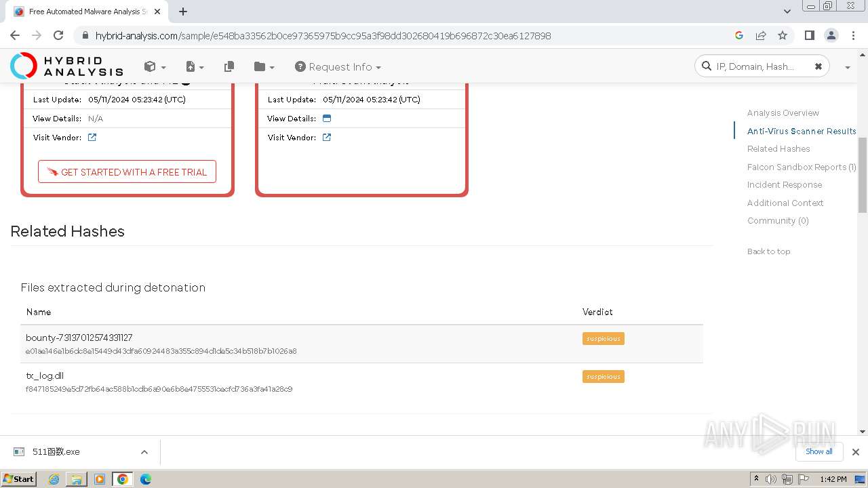Image resolution: width=868 pixels, height=488 pixels.
Task: Click Show all downloads
Action: pos(819,451)
